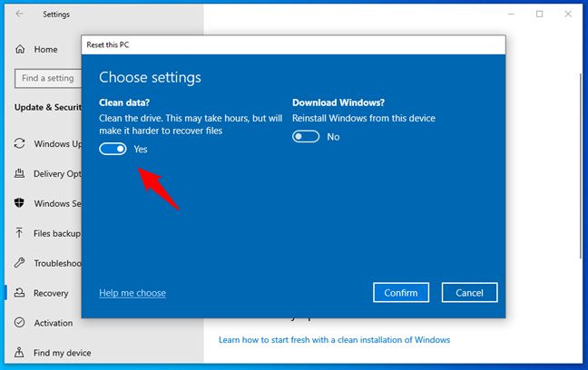Open clean installation of Windows link
The image size is (588, 370).
click(x=334, y=340)
